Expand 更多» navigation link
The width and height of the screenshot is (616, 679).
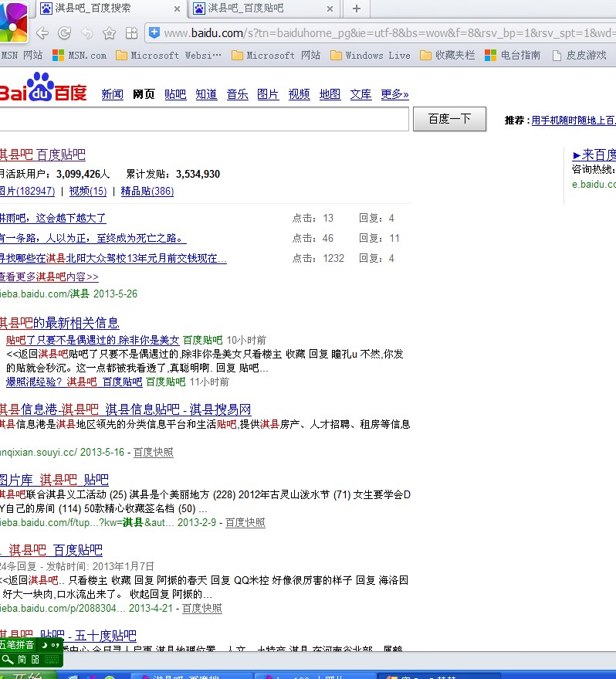395,94
